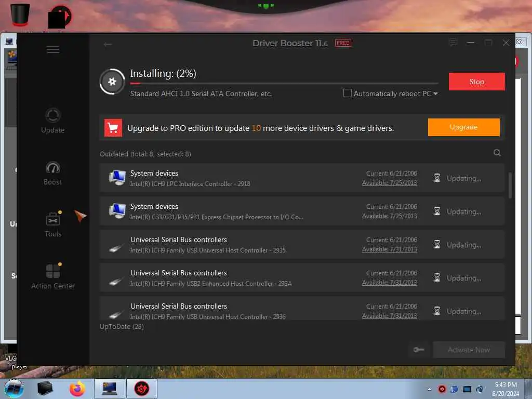
Task: Open the driver search magnifier icon
Action: click(497, 153)
